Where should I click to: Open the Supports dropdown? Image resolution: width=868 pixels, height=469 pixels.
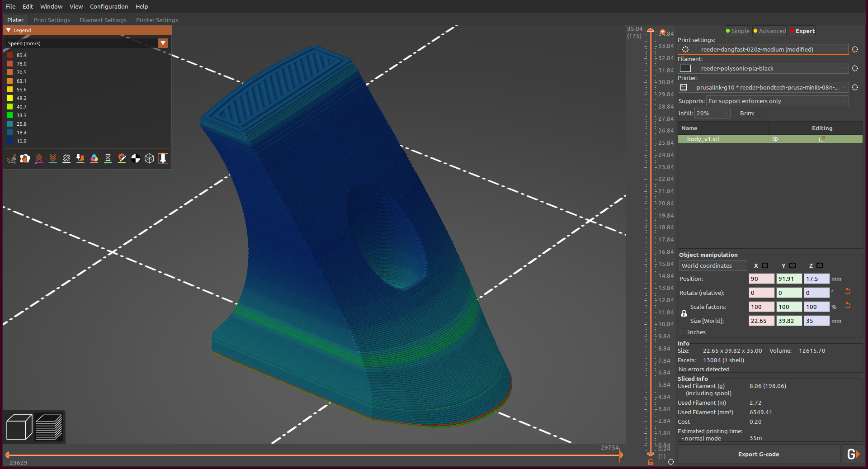(x=777, y=101)
